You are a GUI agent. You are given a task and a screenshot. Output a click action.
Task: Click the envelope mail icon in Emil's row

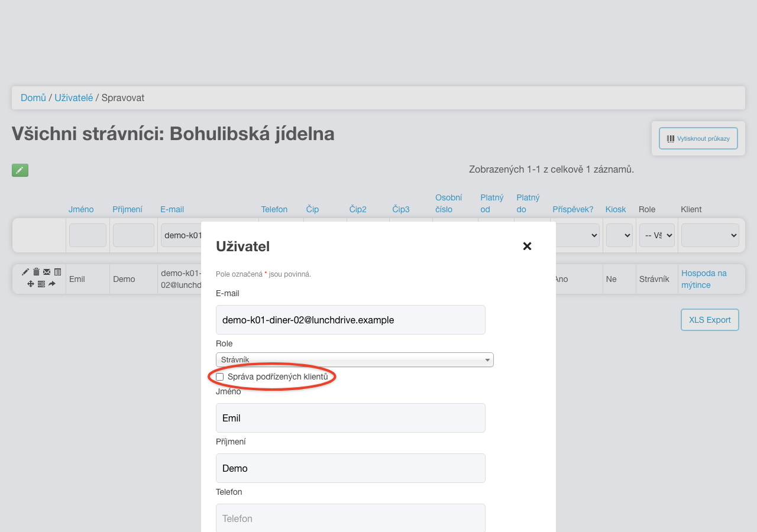coord(47,272)
